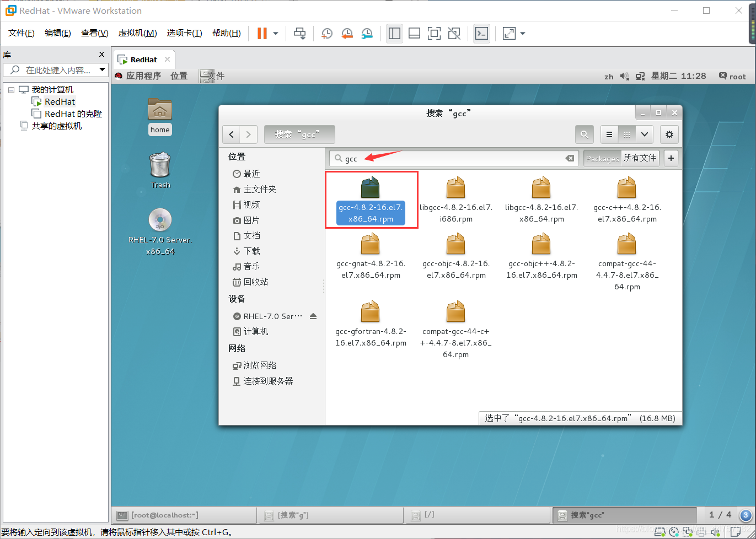Viewport: 756px width, 539px height.
Task: Select the compat-gcc-44-4.4.7-8.el7.x86_64.rpm package
Action: tap(627, 262)
